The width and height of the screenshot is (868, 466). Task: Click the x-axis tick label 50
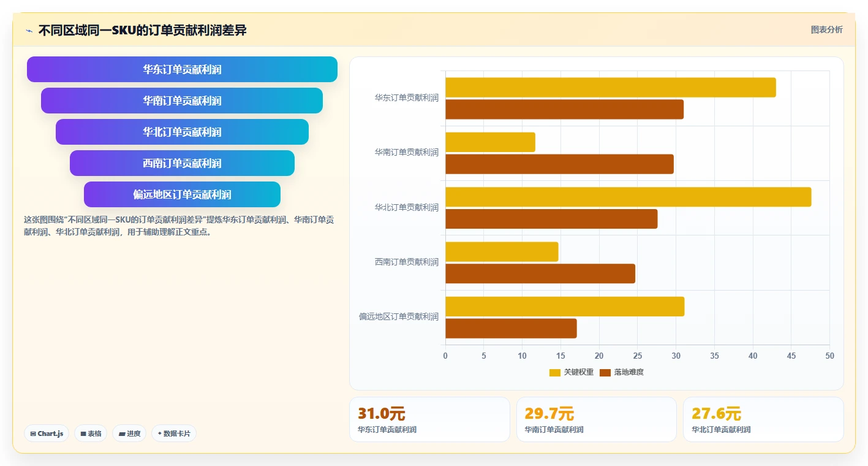click(829, 356)
